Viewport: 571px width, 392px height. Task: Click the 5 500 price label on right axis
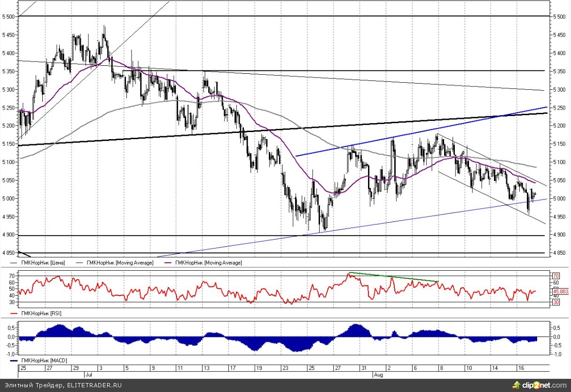559,17
